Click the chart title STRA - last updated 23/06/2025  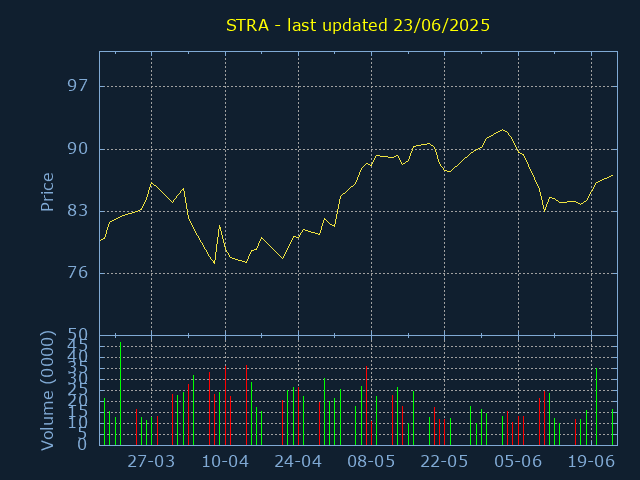point(358,25)
